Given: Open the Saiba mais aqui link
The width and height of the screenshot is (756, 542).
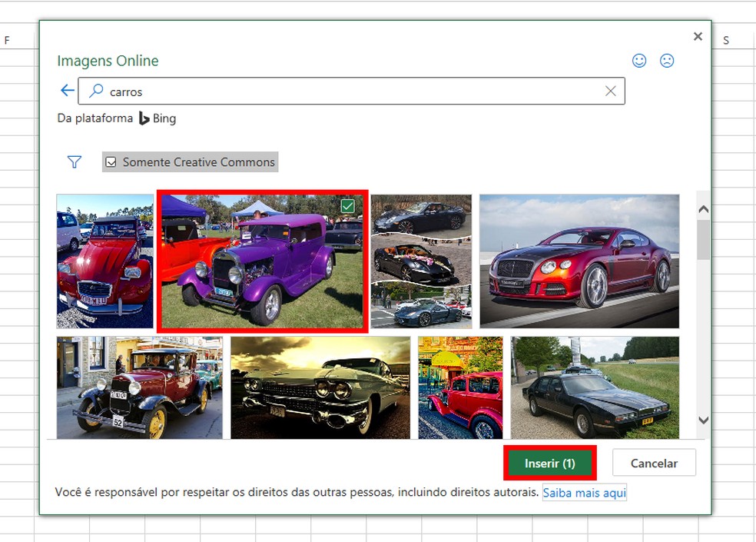Looking at the screenshot, I should tap(585, 493).
